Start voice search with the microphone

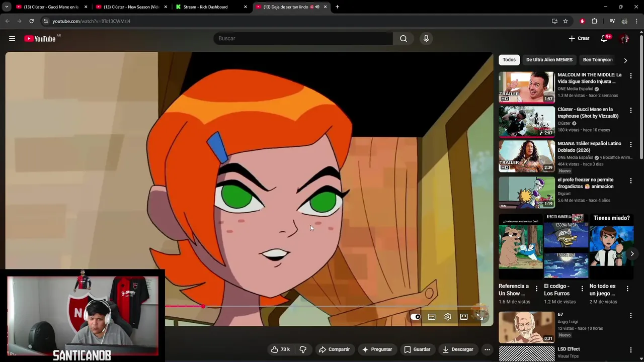click(x=426, y=39)
